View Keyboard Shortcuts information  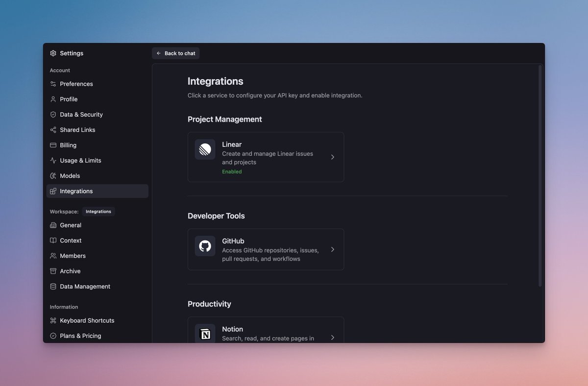tap(98, 320)
